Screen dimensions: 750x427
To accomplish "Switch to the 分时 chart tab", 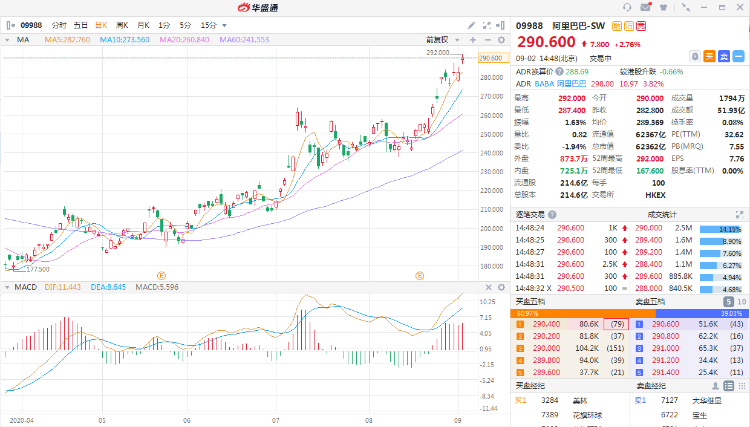I will coord(59,24).
